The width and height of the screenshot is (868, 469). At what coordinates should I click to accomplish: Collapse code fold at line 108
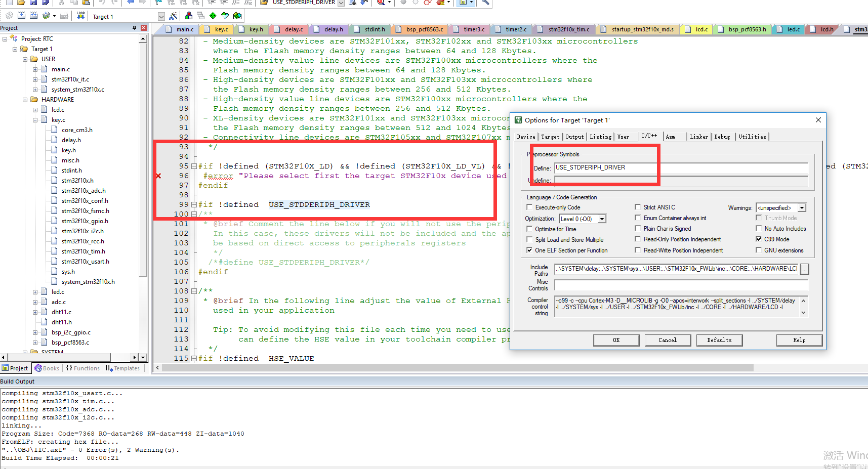click(194, 291)
